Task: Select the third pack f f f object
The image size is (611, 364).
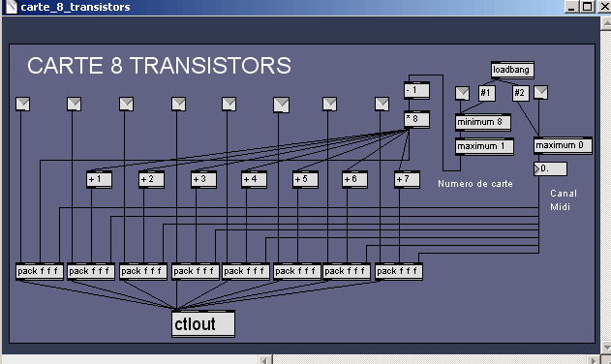Action: [x=143, y=271]
